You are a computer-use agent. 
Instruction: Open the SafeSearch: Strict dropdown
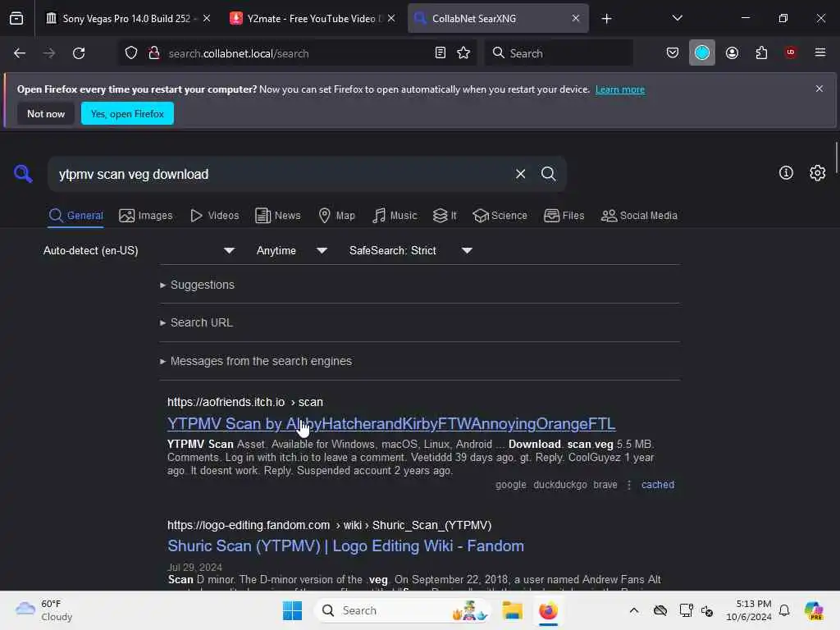[410, 250]
